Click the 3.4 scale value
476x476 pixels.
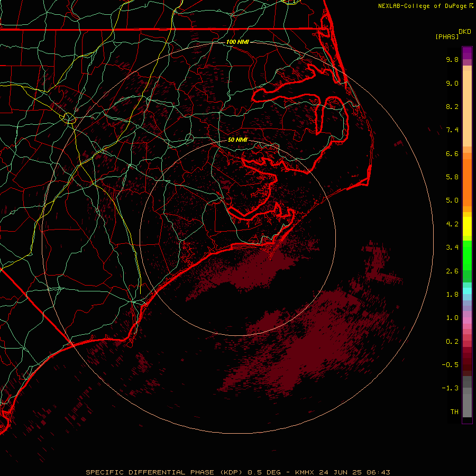(x=452, y=248)
